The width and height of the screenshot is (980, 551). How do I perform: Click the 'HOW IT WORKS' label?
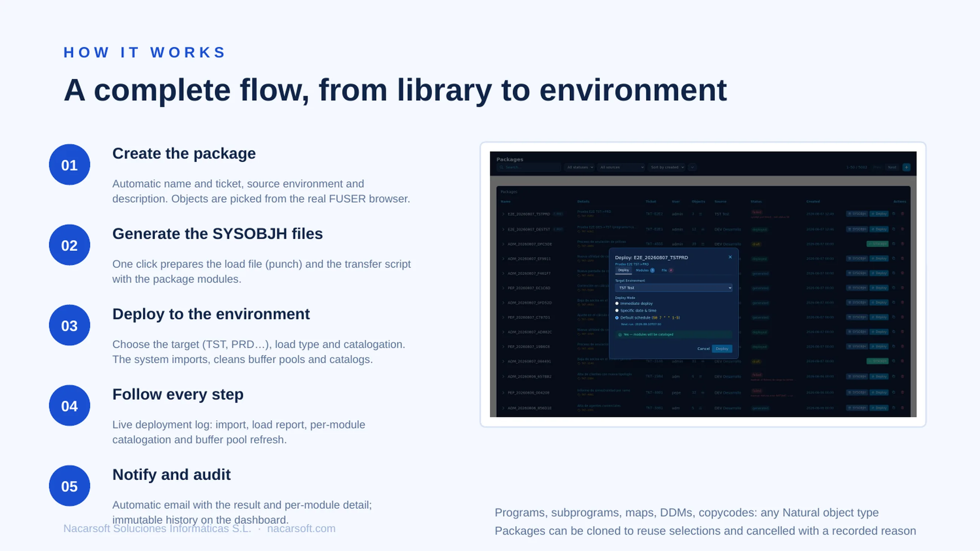pyautogui.click(x=145, y=52)
